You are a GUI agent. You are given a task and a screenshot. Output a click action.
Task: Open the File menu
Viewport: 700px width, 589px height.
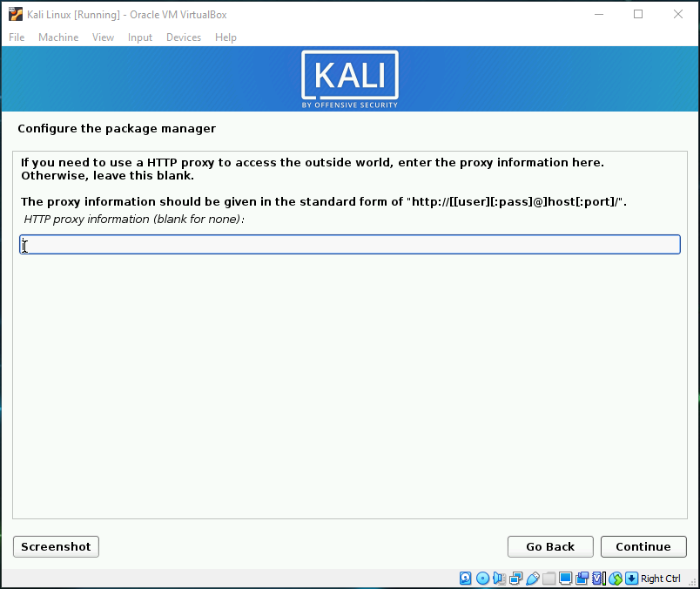(17, 37)
